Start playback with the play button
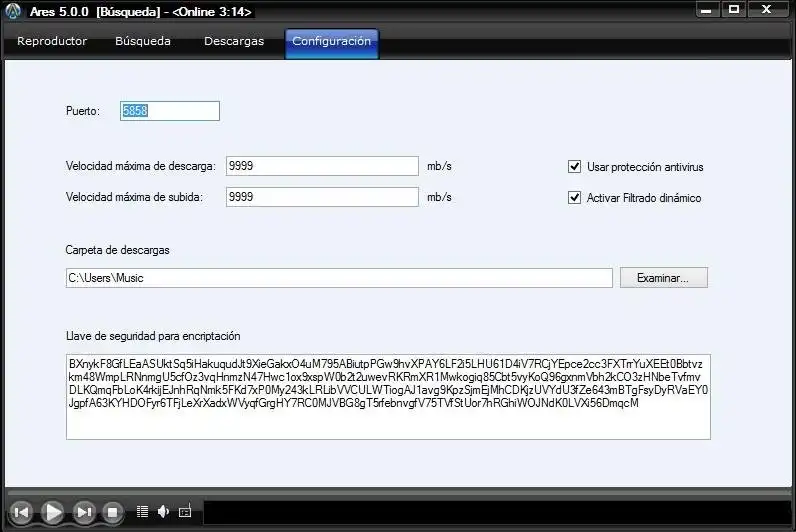The width and height of the screenshot is (796, 532). coord(52,512)
